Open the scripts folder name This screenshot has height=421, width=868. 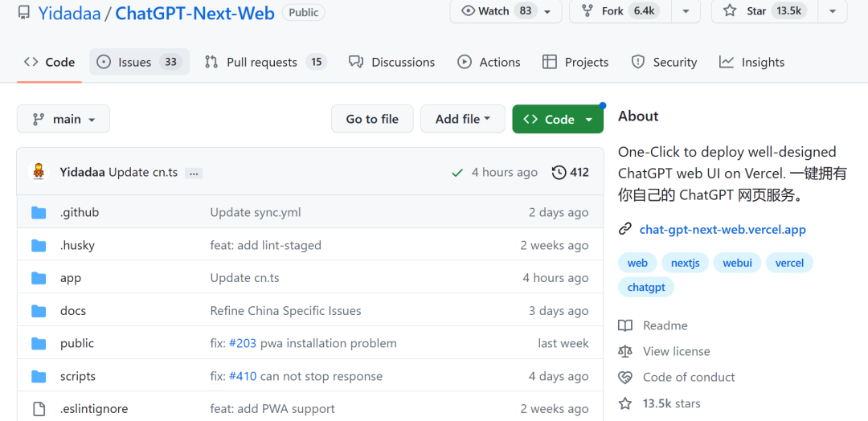[x=77, y=377]
